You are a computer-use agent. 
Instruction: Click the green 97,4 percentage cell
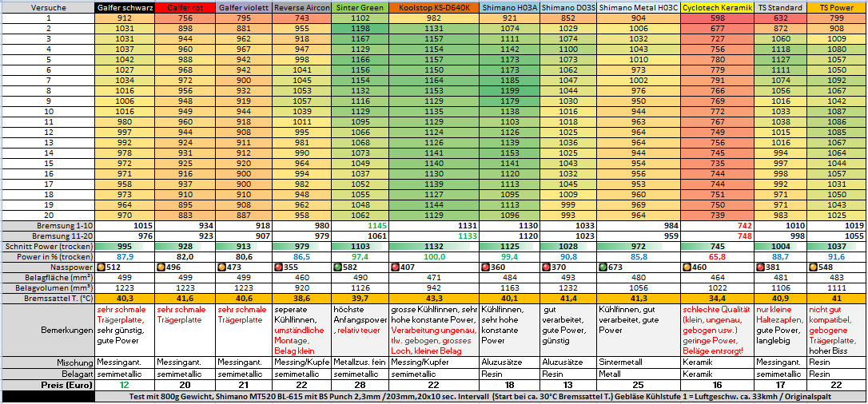[x=359, y=257]
